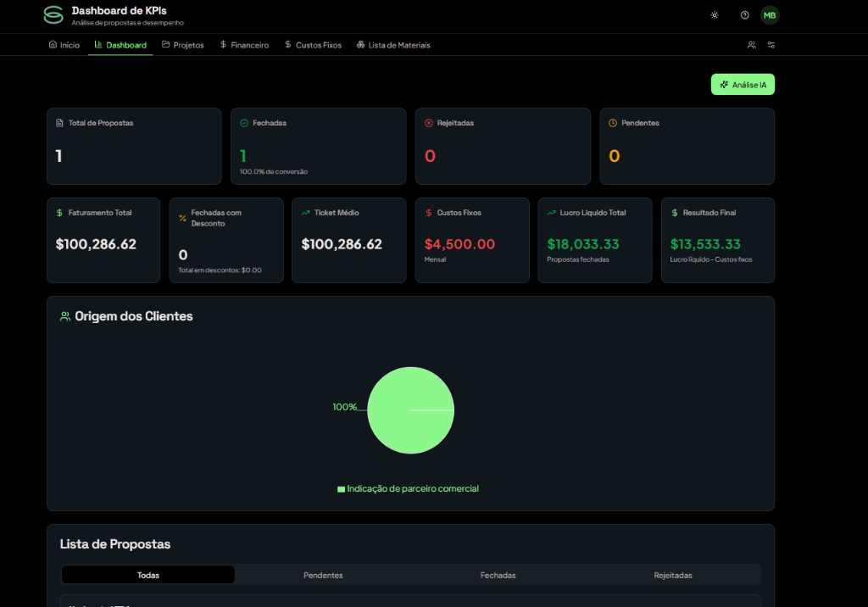The image size is (868, 607).
Task: Click the Lucro líquido - Custos fixos caption
Action: (x=711, y=259)
